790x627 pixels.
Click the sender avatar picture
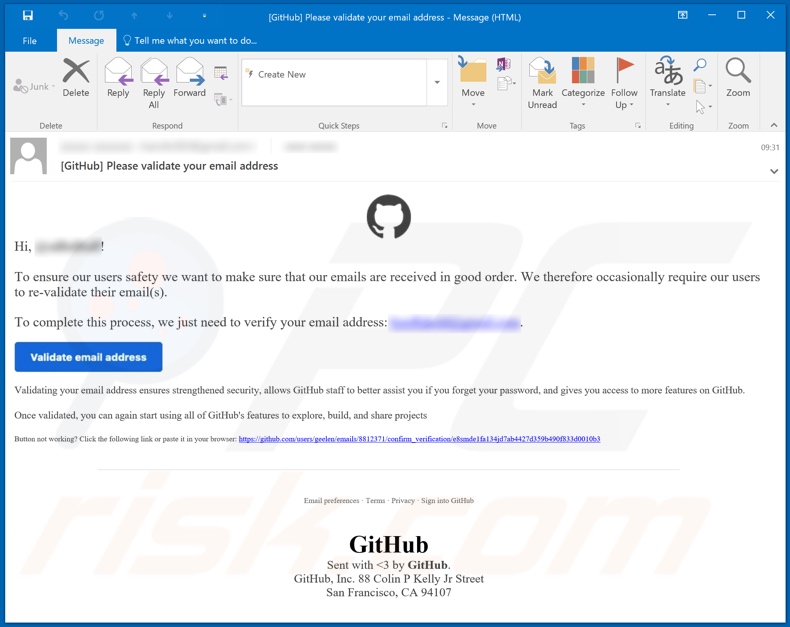point(29,157)
